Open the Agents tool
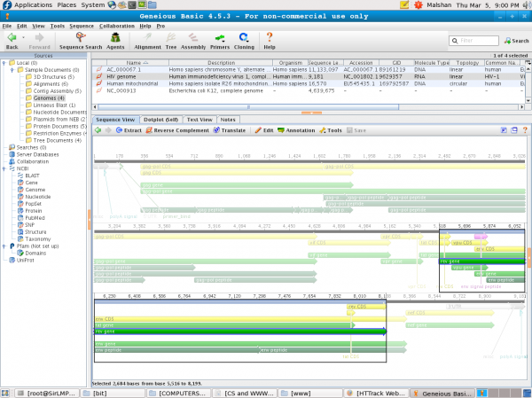Image resolution: width=532 pixels, height=398 pixels. point(114,39)
